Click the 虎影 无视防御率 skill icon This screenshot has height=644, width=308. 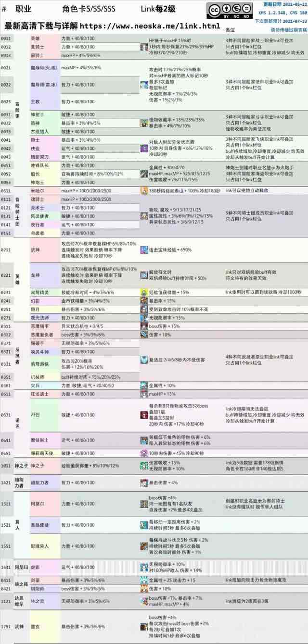(x=144, y=567)
